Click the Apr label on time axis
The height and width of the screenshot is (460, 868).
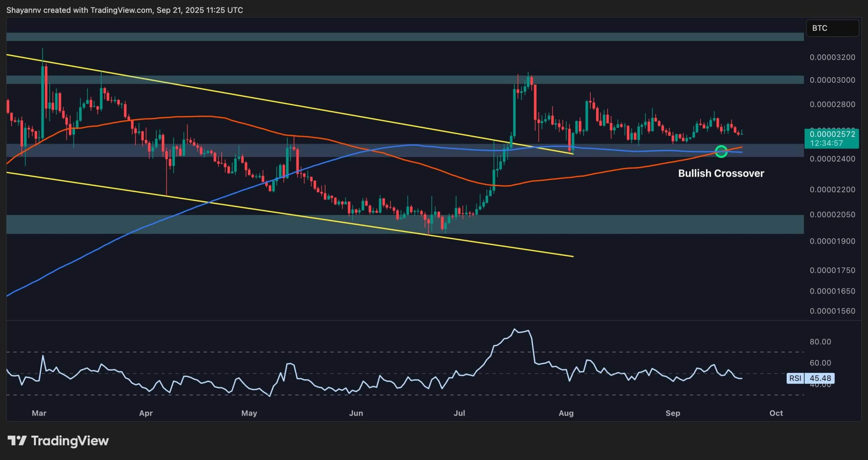point(146,413)
